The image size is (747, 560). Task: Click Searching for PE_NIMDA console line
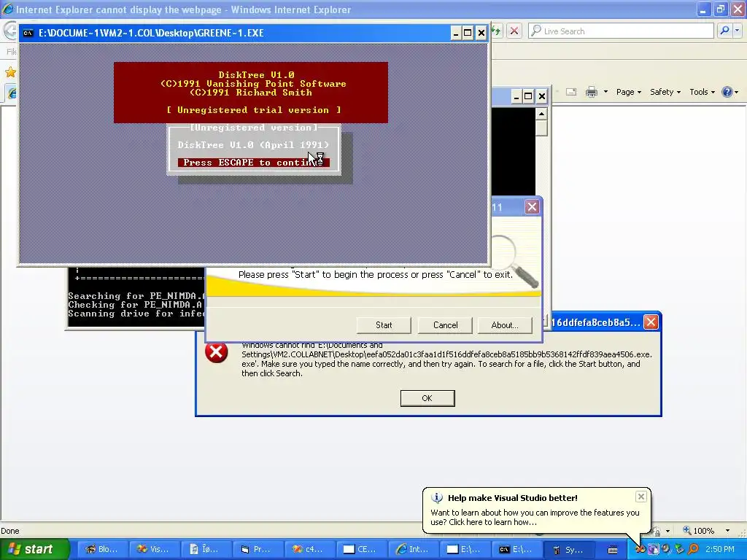tap(136, 296)
